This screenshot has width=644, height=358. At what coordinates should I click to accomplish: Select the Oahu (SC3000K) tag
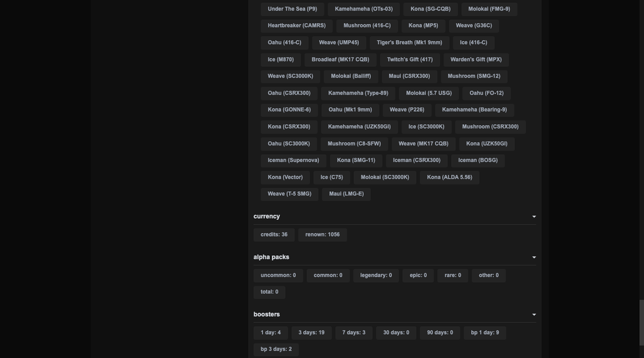coord(289,144)
